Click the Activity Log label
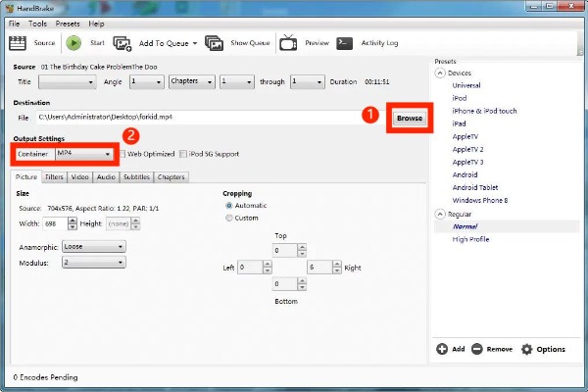Viewport: 588px width, 392px height. pyautogui.click(x=379, y=43)
